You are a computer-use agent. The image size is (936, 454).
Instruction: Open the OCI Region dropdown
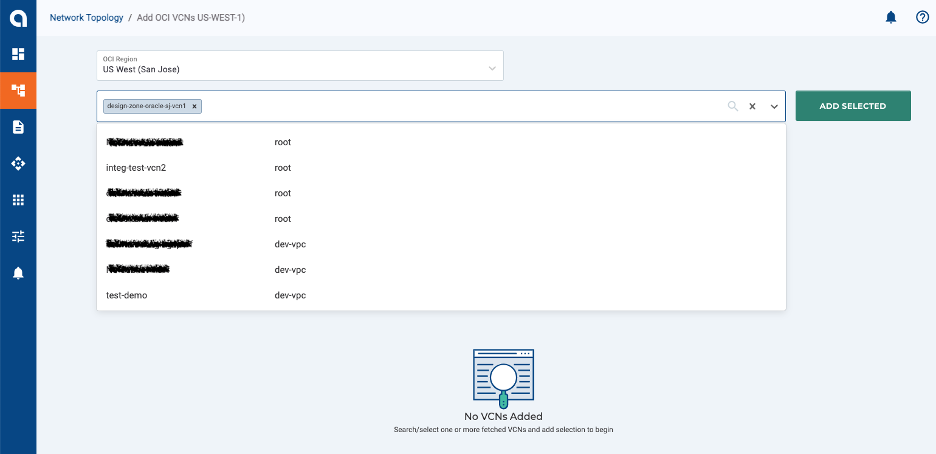coord(300,66)
